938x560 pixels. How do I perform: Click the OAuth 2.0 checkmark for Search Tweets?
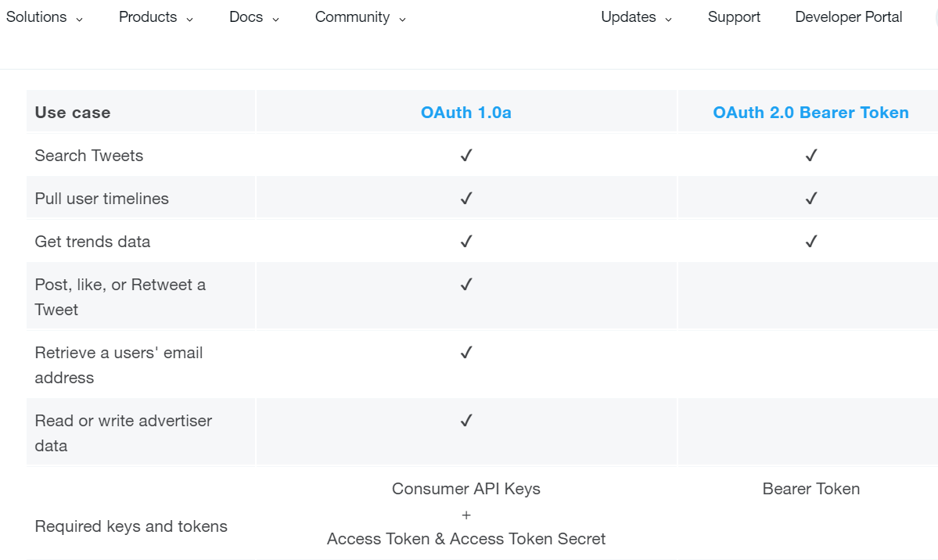point(810,156)
